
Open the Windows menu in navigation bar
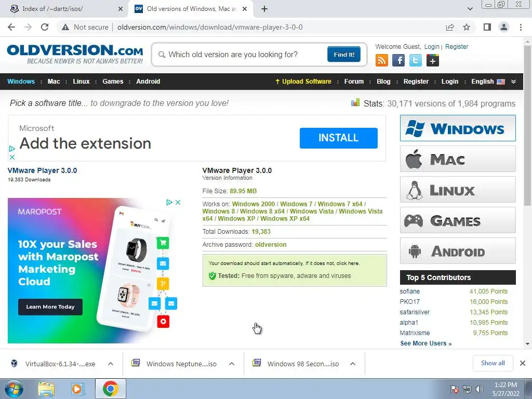pyautogui.click(x=21, y=82)
